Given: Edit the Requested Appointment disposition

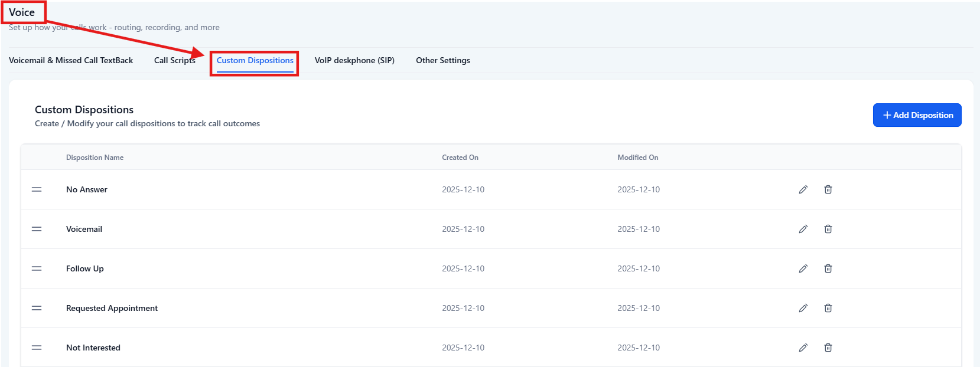Looking at the screenshot, I should (x=803, y=308).
